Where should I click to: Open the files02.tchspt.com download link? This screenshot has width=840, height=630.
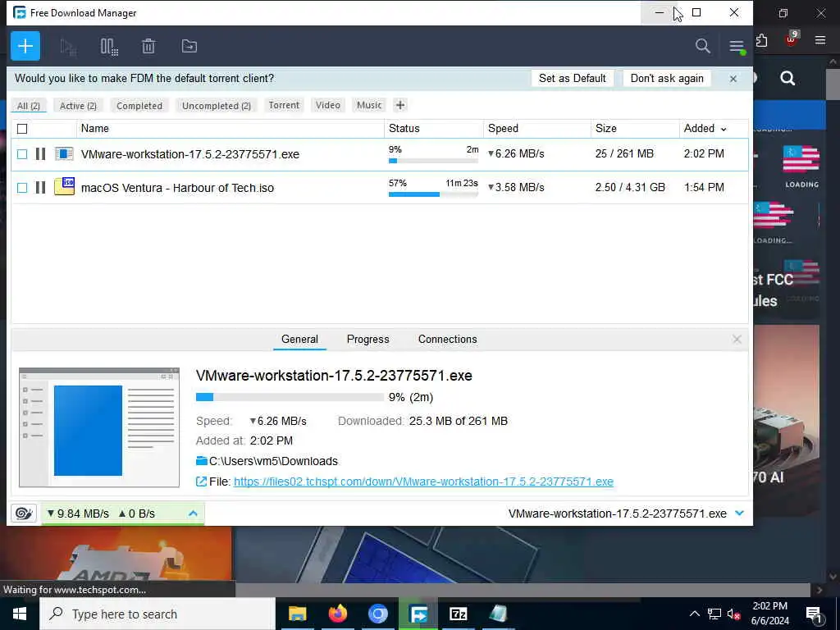coord(424,482)
